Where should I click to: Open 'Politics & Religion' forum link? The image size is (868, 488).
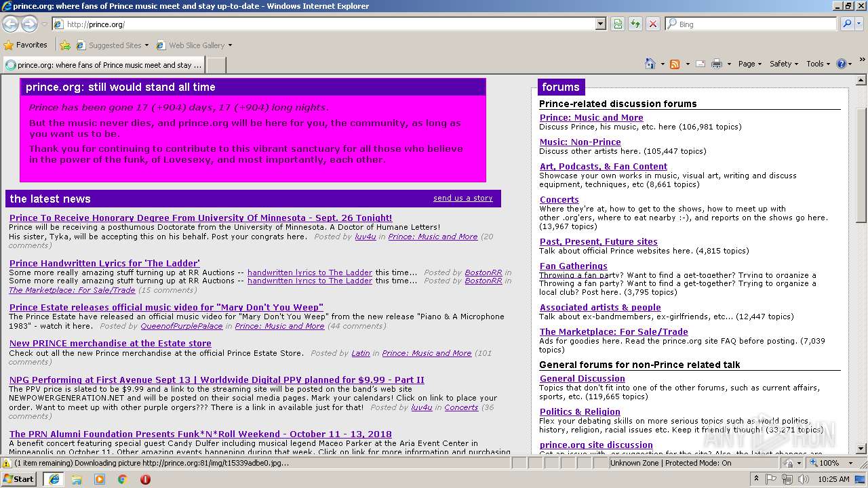click(x=580, y=411)
